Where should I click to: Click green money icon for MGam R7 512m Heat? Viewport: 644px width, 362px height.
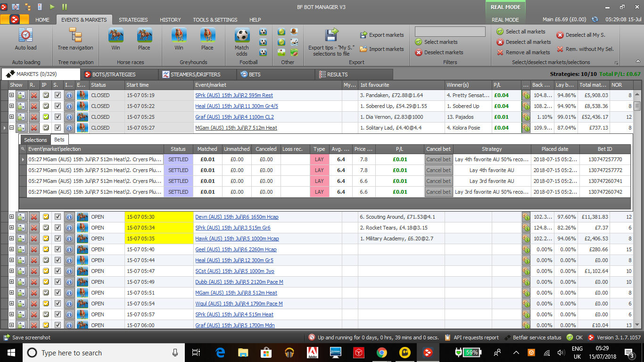(526, 128)
